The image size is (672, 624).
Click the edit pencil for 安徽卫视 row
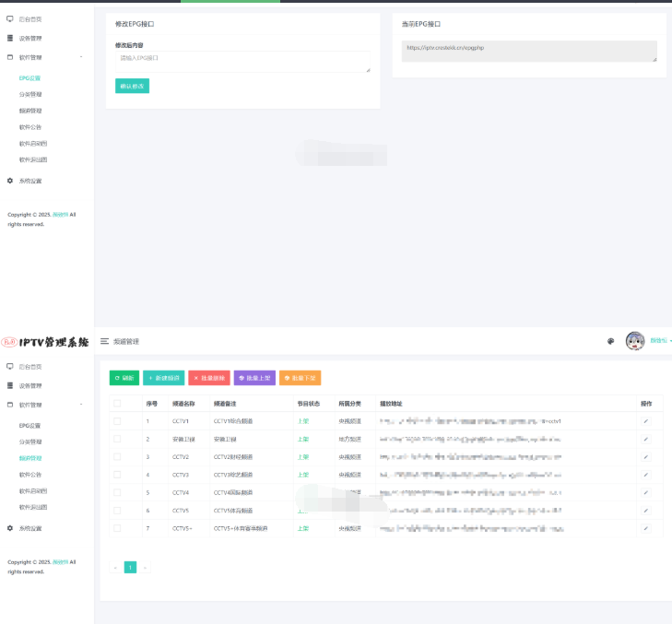pos(645,439)
